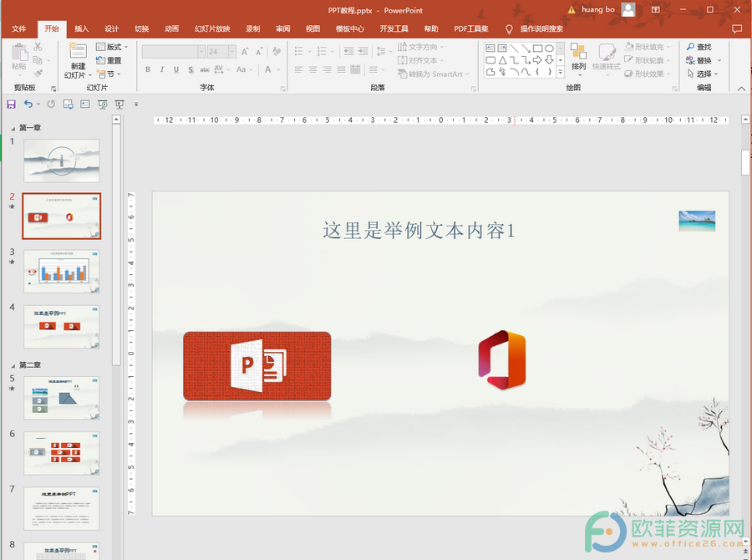Start slideshow from beginning icon

tap(103, 104)
